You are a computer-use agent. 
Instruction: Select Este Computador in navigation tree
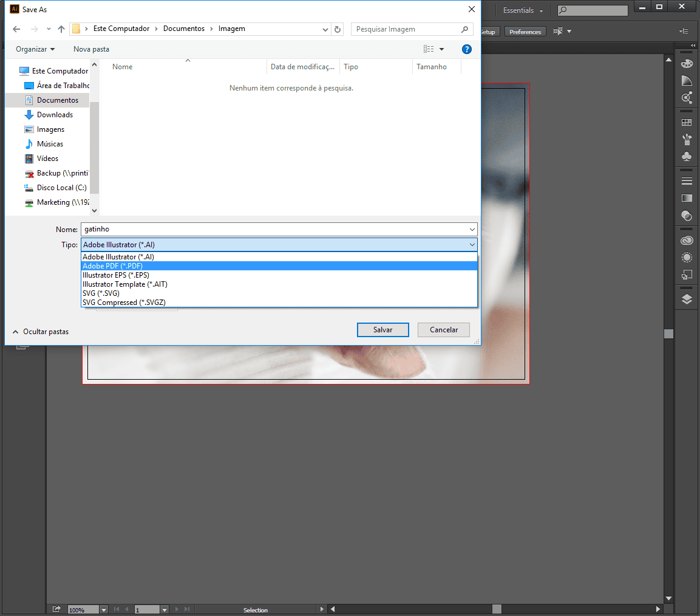coord(53,71)
